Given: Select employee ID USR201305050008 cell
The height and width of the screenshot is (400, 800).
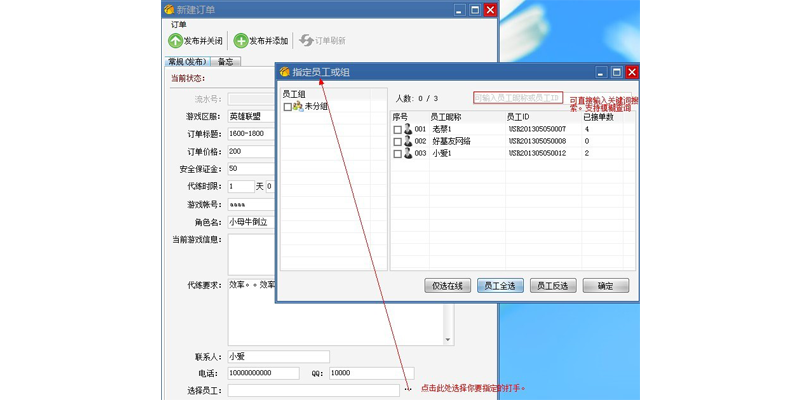Looking at the screenshot, I should click(x=537, y=141).
